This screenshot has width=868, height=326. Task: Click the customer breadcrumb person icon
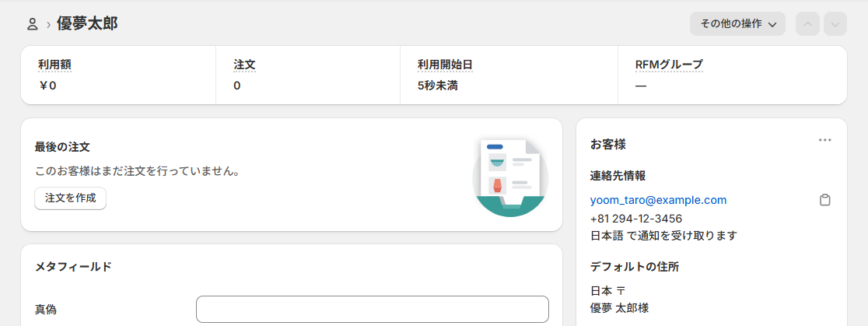33,24
